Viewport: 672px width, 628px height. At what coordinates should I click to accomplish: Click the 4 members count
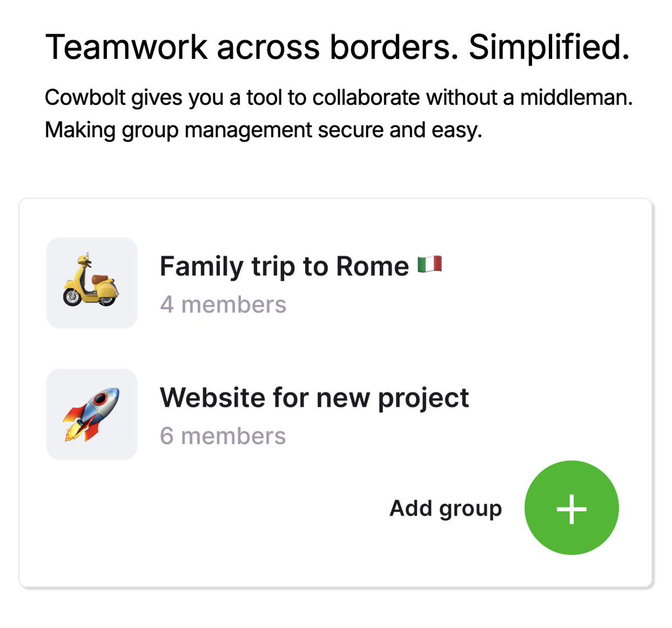(223, 305)
